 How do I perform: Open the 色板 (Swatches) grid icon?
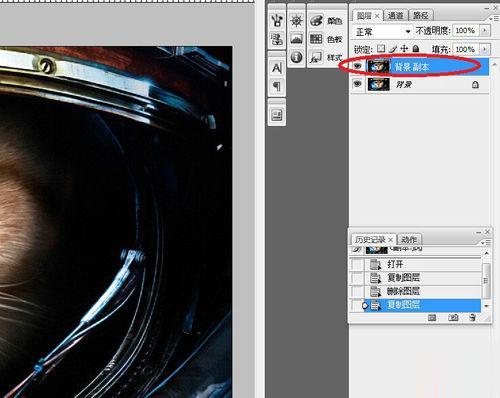pos(316,39)
